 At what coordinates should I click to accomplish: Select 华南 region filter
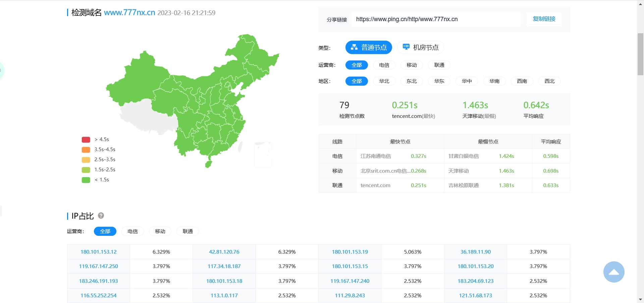point(494,81)
